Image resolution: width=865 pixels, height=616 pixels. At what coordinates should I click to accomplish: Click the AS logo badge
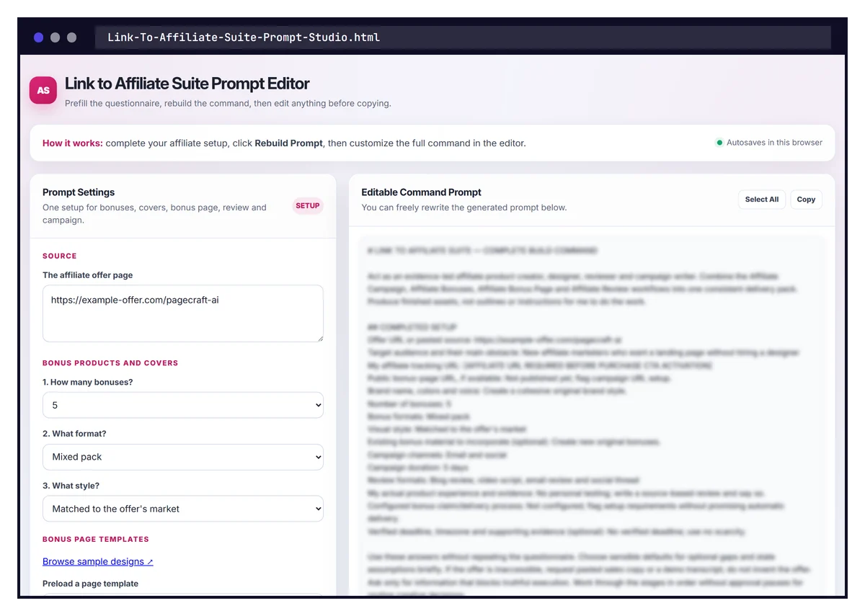(43, 91)
